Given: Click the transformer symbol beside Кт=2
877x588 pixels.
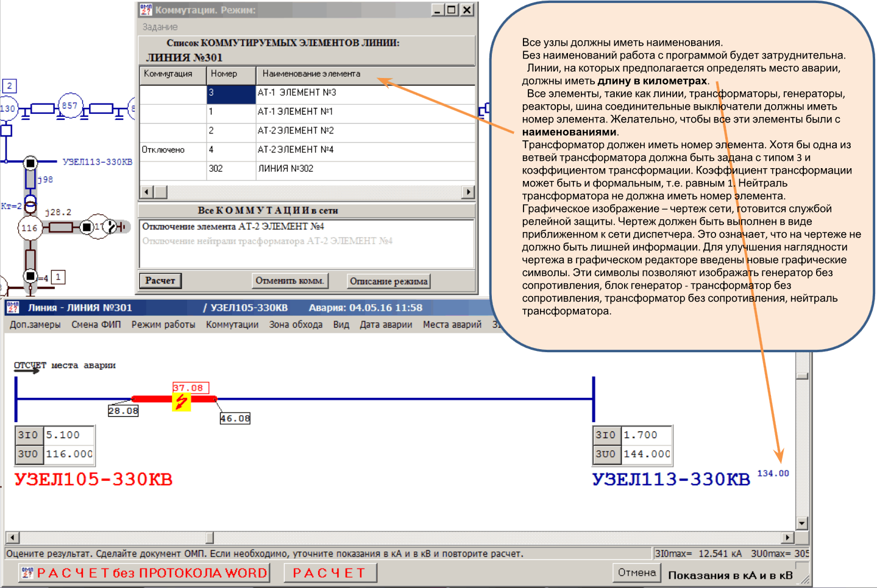Looking at the screenshot, I should point(30,204).
